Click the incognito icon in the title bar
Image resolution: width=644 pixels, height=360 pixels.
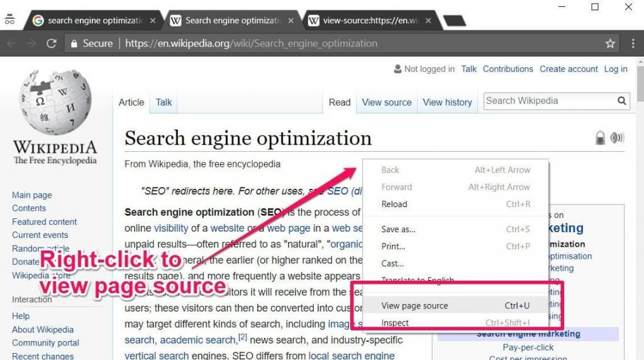pyautogui.click(x=9, y=20)
